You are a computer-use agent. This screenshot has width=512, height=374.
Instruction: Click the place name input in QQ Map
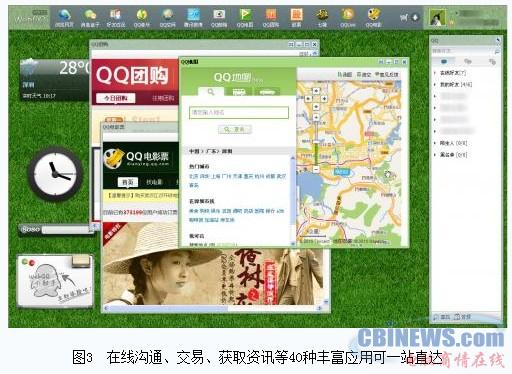239,112
